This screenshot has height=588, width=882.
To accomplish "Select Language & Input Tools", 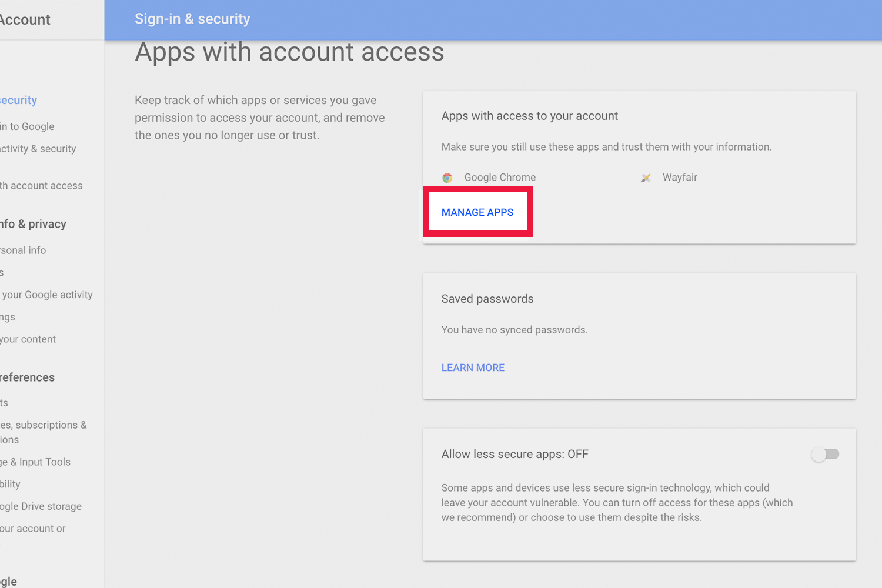I will tap(35, 462).
